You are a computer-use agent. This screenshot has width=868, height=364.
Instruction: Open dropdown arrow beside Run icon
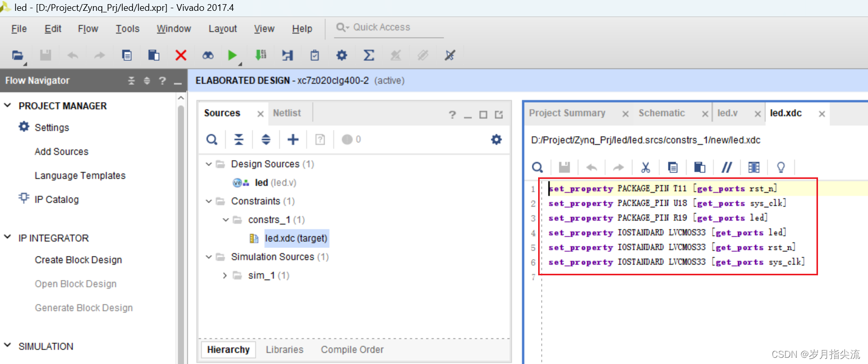coord(240,64)
